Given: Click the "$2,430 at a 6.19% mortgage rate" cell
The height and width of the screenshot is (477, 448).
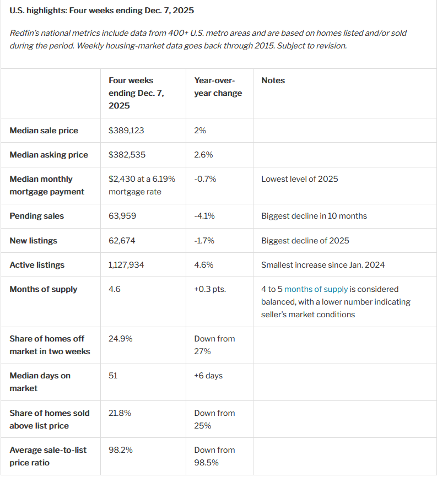Looking at the screenshot, I should (x=142, y=185).
